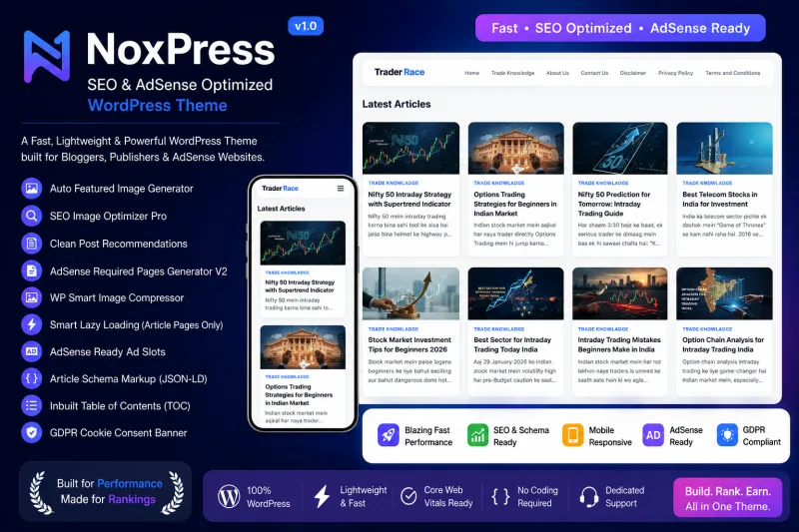The height and width of the screenshot is (532, 799).
Task: Open phone mockup Nifty 50 Intraday Strategy title
Action: tap(300, 286)
